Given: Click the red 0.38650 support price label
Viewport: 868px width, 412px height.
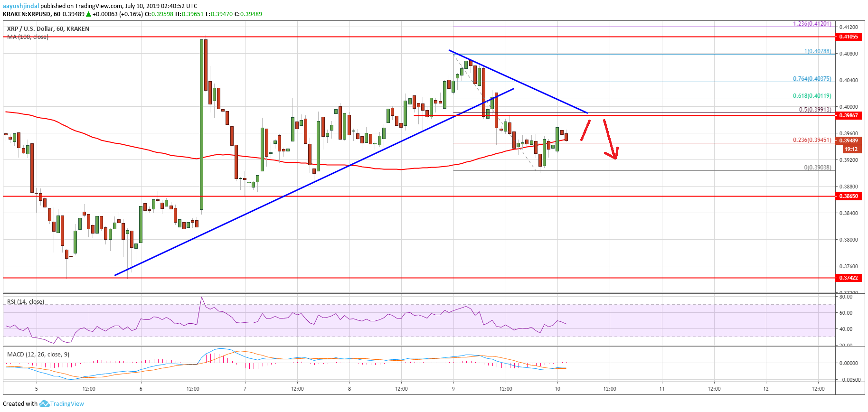Looking at the screenshot, I should pos(849,196).
